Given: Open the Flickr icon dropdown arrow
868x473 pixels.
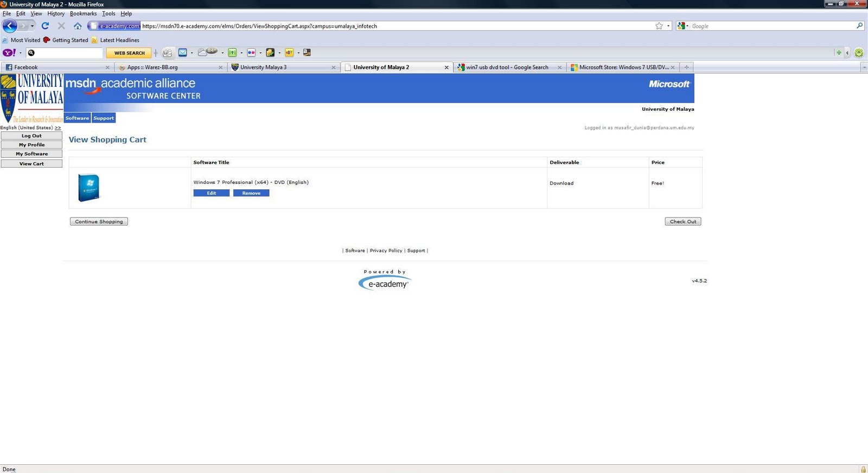Looking at the screenshot, I should [260, 53].
